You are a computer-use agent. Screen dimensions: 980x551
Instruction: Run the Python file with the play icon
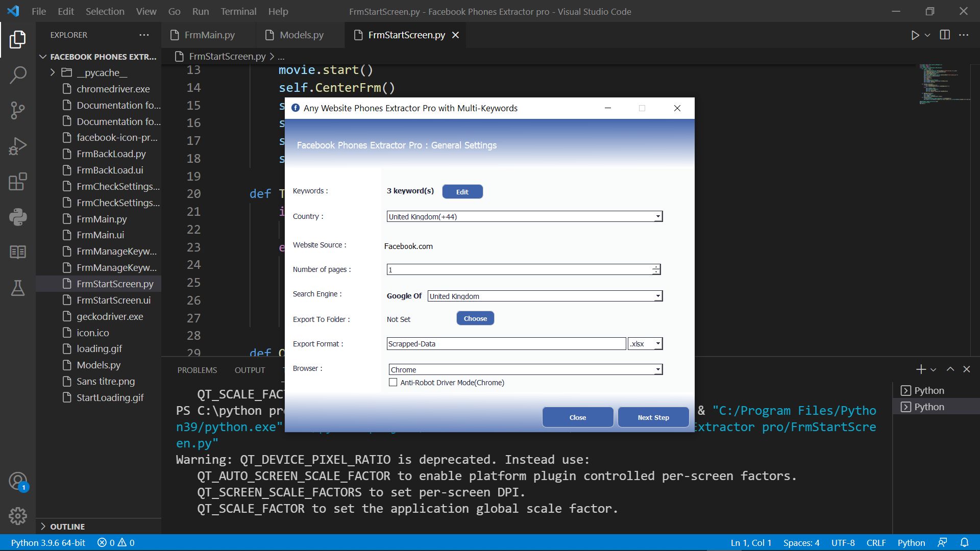[915, 35]
